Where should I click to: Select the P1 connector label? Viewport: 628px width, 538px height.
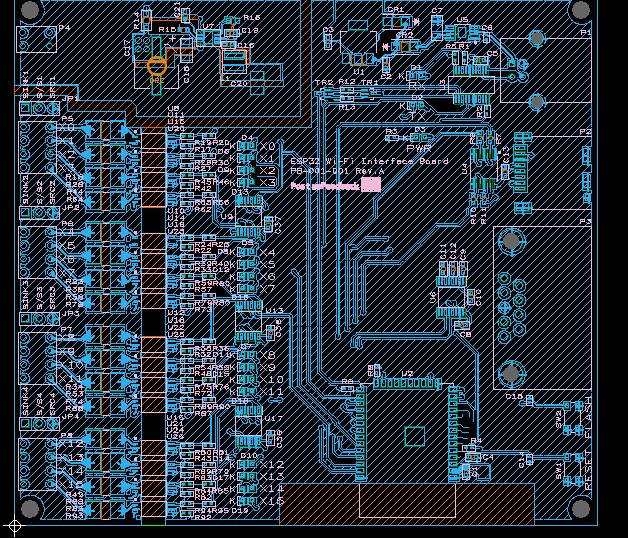[586, 32]
